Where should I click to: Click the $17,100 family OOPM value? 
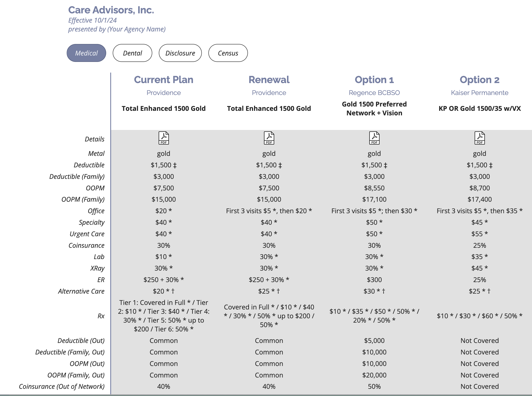pos(374,199)
